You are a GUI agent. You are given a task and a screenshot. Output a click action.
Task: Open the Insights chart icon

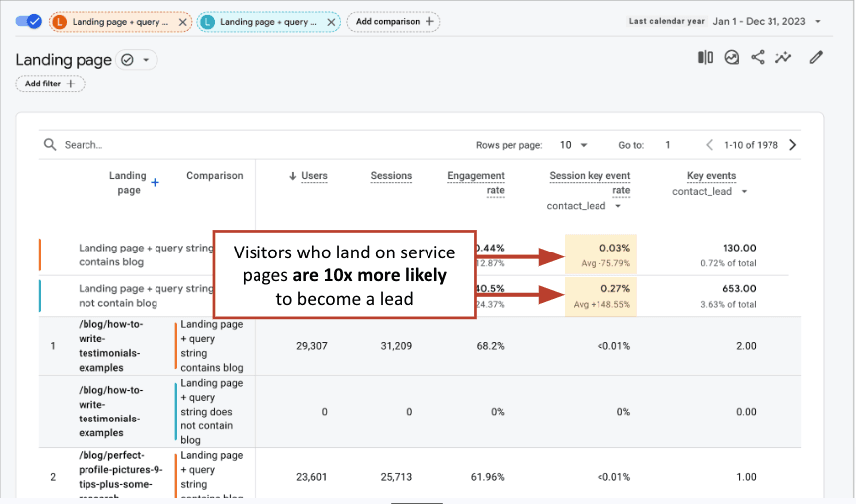coord(732,58)
